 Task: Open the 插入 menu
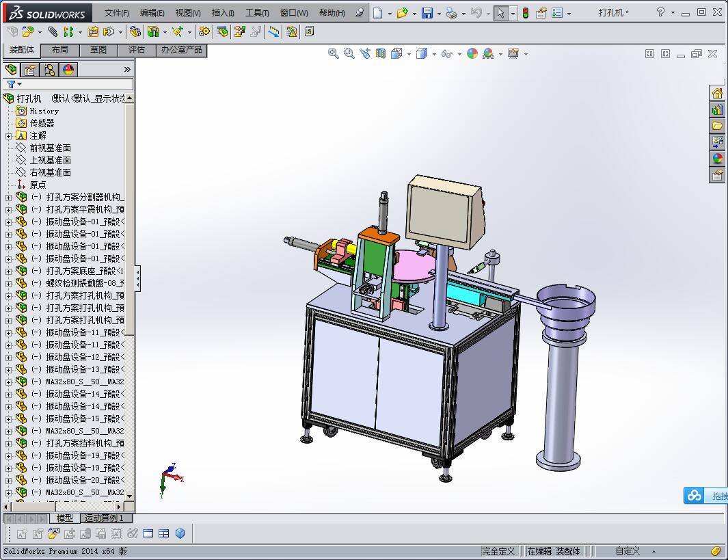(223, 13)
